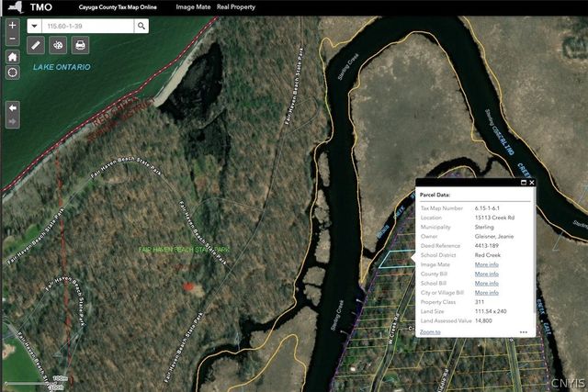Go to the next extent (right arrow)
Screen dimensions: 588x392
(12, 122)
